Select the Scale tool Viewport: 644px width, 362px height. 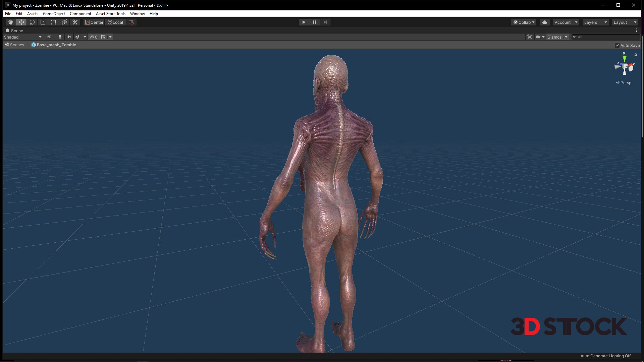click(x=43, y=22)
